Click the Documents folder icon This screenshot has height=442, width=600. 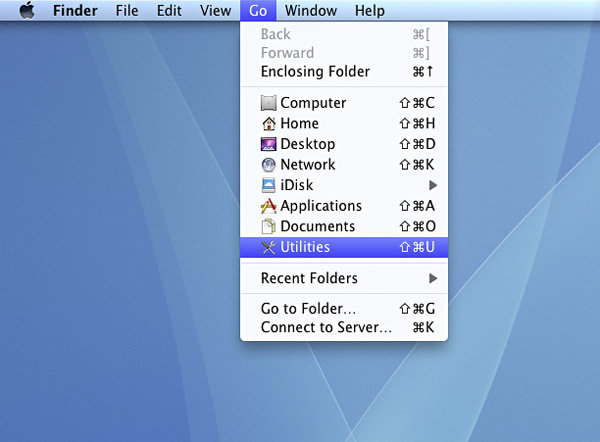click(x=268, y=227)
